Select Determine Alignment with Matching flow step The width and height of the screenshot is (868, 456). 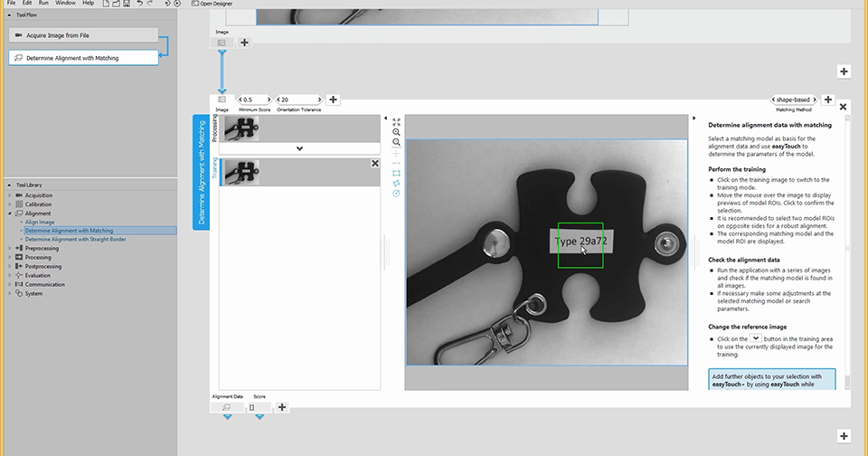83,58
